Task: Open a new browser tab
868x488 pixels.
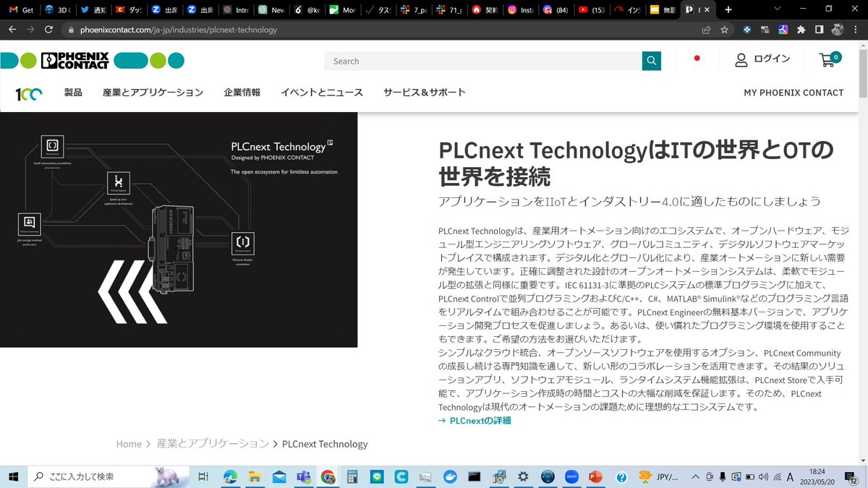Action: click(728, 9)
